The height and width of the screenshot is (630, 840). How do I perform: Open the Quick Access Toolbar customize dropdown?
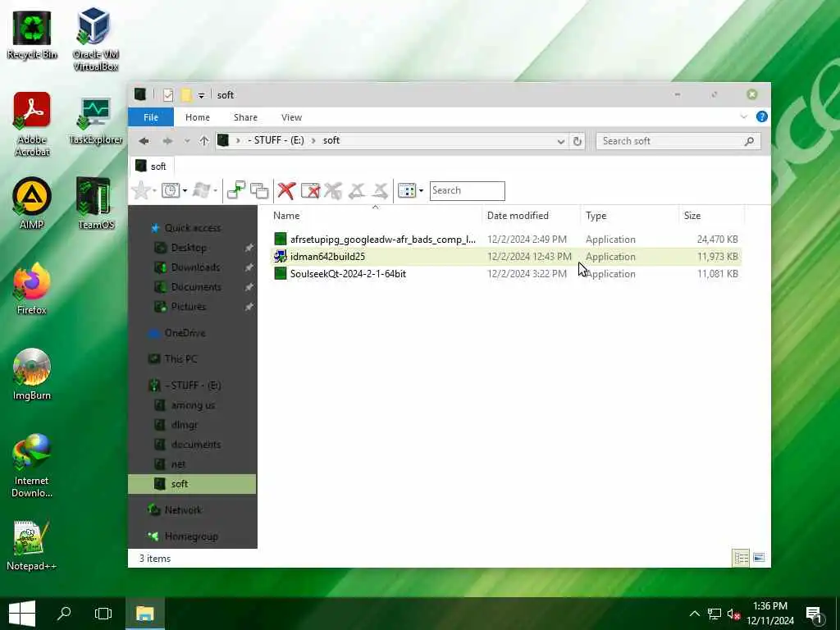[201, 95]
